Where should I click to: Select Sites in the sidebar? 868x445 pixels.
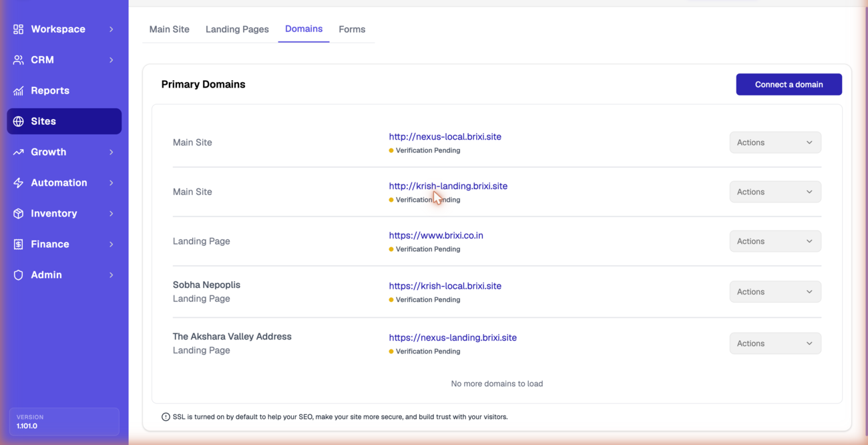click(64, 122)
